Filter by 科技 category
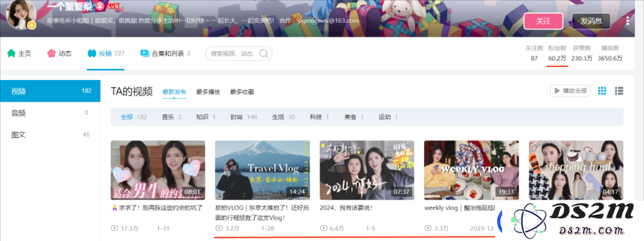This screenshot has height=241, width=644. coord(320,117)
